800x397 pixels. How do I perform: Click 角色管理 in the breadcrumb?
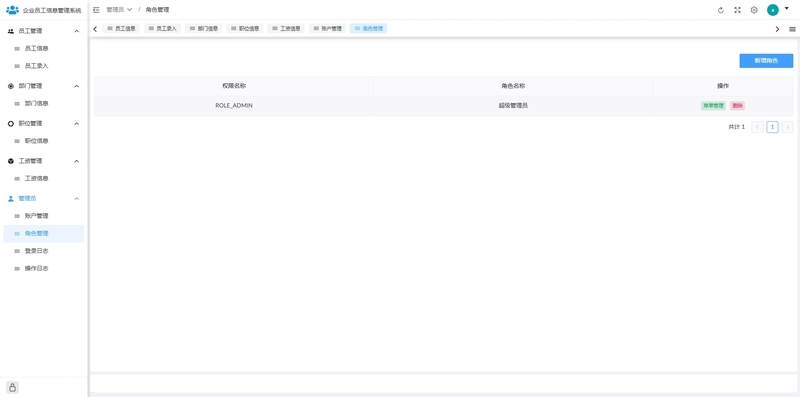pos(157,10)
